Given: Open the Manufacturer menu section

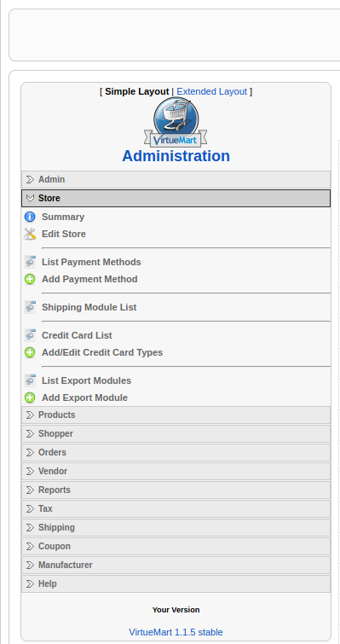Looking at the screenshot, I should 176,566.
